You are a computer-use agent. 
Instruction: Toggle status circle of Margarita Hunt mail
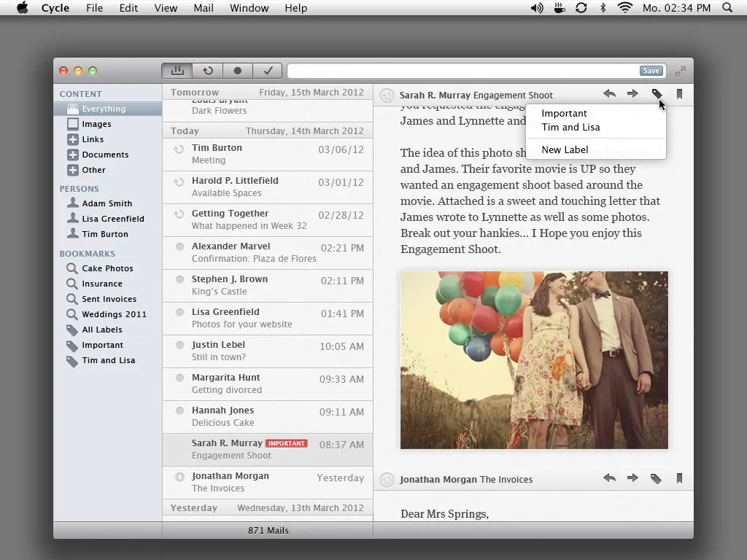point(179,378)
